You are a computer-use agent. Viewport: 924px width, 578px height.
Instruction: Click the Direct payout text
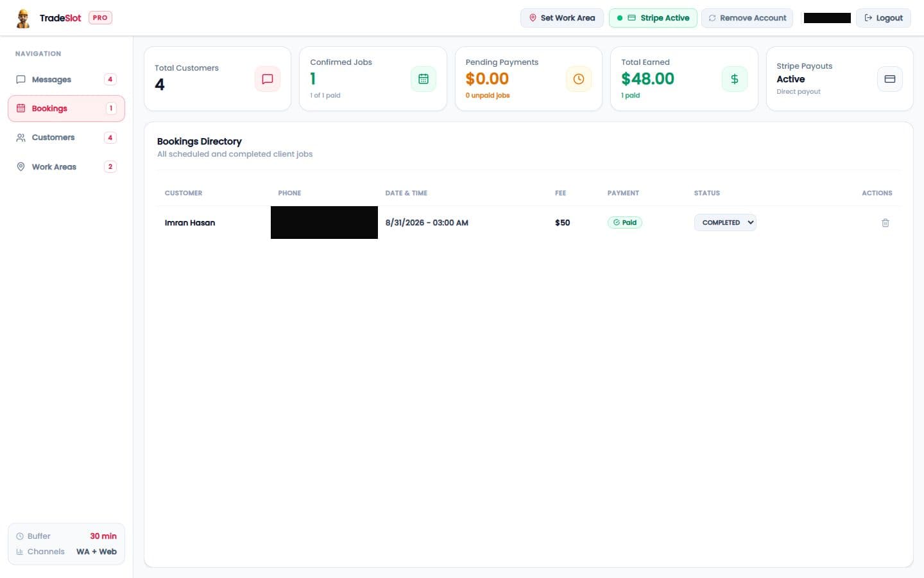tap(799, 92)
